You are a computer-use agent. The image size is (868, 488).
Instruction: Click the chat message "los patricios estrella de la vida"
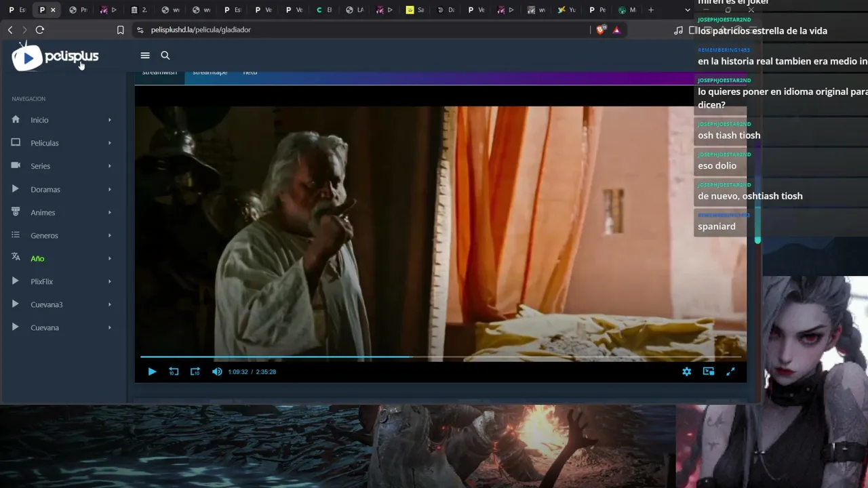[762, 30]
